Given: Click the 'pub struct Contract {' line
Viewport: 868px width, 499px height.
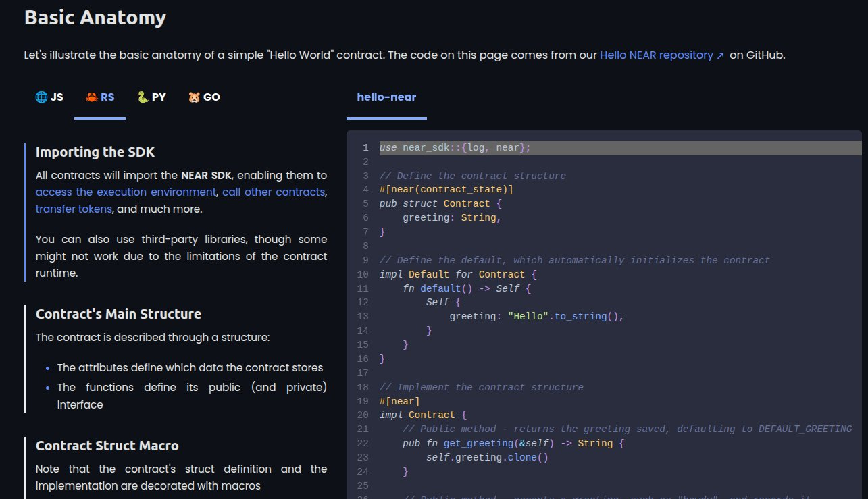Looking at the screenshot, I should click(440, 203).
